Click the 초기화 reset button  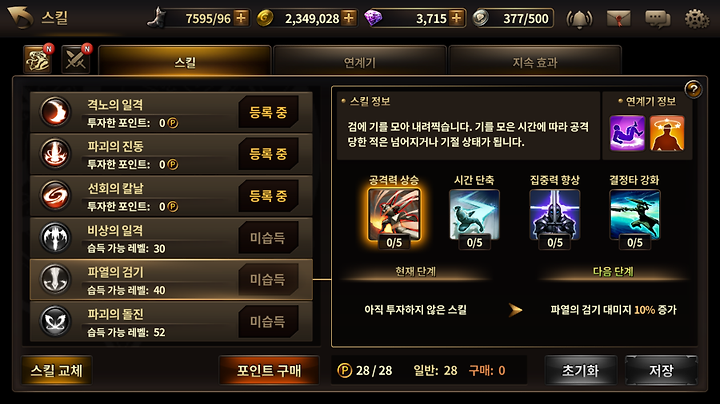580,370
